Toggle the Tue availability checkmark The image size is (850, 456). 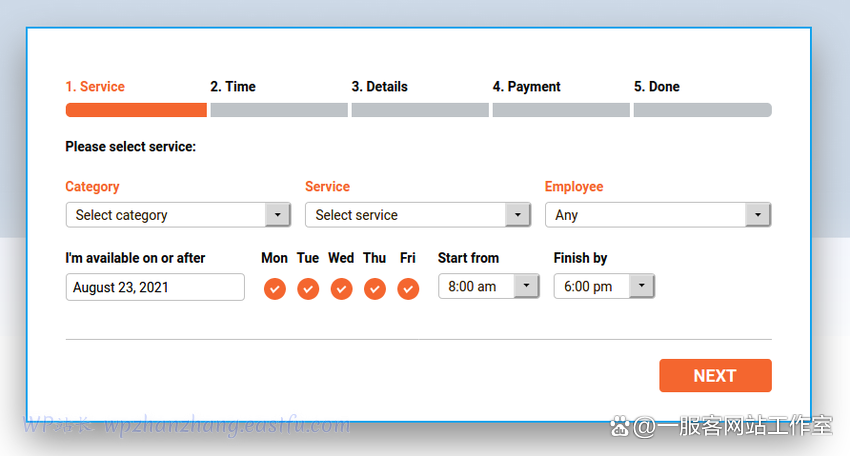308,289
